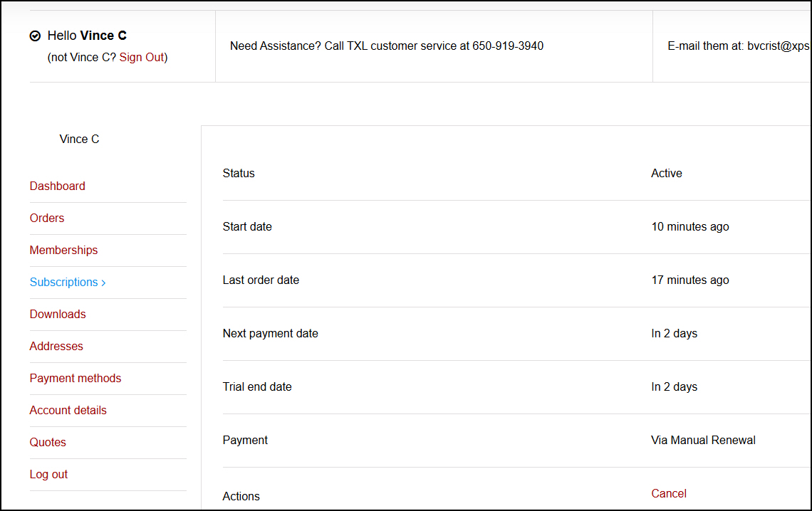Viewport: 812px width, 511px height.
Task: Click the Vince C name above the sidebar
Action: pos(79,139)
